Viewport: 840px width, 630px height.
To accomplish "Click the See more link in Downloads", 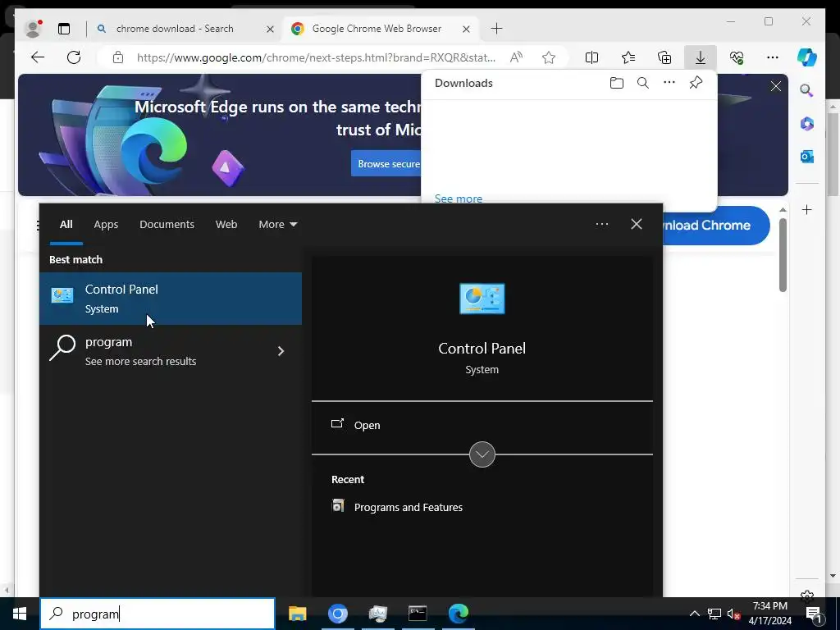I will click(458, 199).
